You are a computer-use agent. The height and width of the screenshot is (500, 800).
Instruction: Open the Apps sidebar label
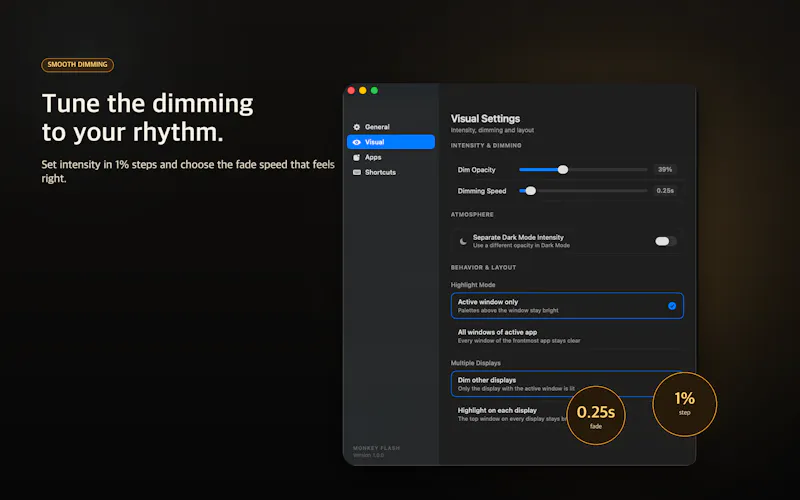[x=373, y=158]
